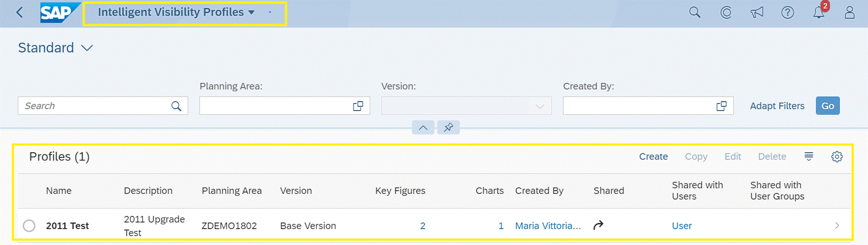The width and height of the screenshot is (868, 245).
Task: Open the megaphone feedback icon
Action: coord(756,13)
